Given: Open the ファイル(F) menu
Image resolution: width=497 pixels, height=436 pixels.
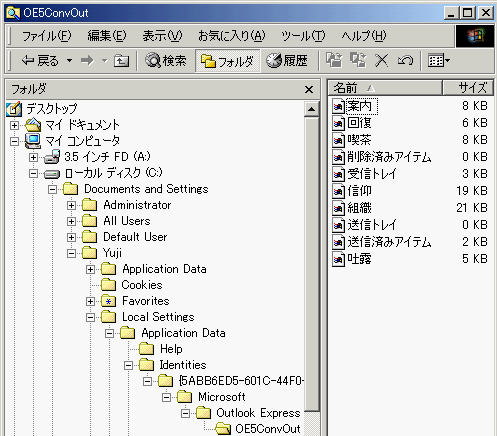Looking at the screenshot, I should coord(46,36).
